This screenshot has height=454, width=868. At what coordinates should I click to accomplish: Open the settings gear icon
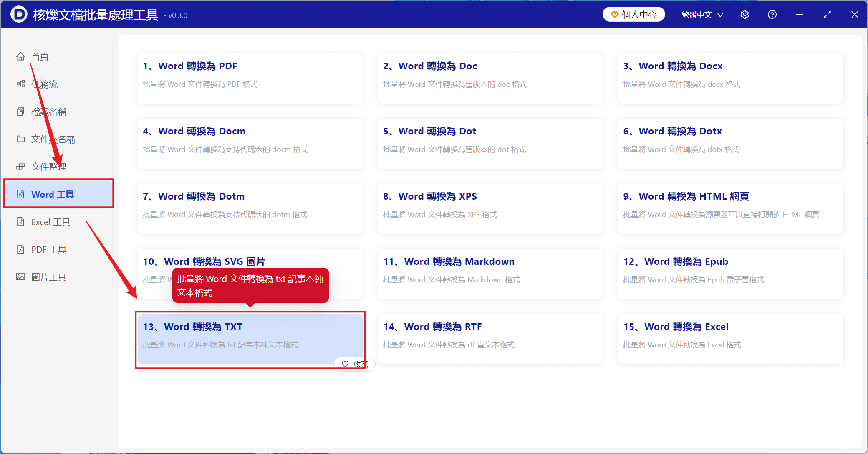pyautogui.click(x=744, y=15)
